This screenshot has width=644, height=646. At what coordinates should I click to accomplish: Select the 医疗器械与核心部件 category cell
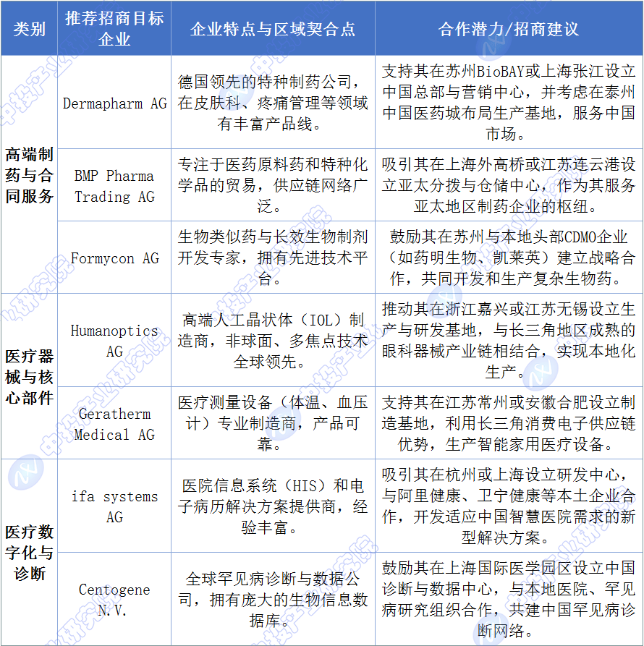[29, 376]
